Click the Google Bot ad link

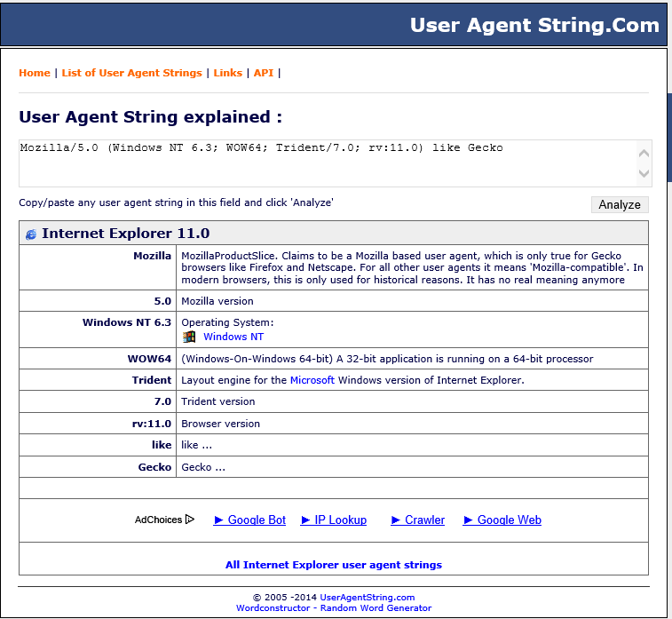(x=249, y=520)
